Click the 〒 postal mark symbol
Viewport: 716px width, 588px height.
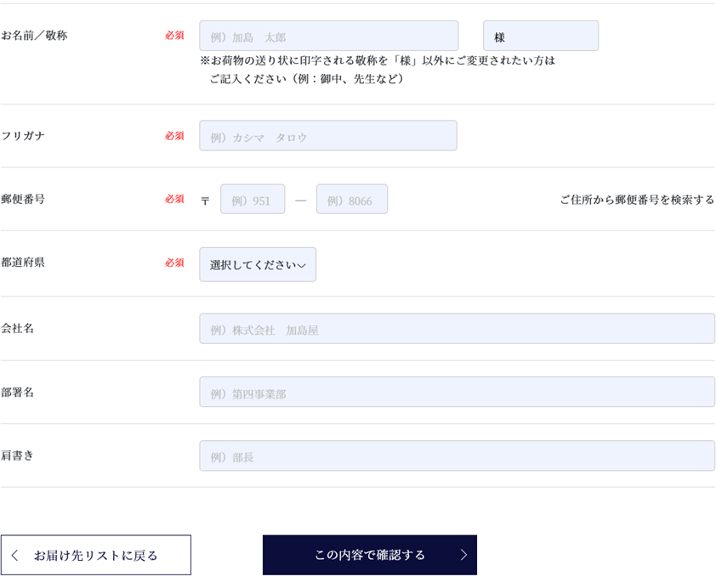click(x=205, y=201)
